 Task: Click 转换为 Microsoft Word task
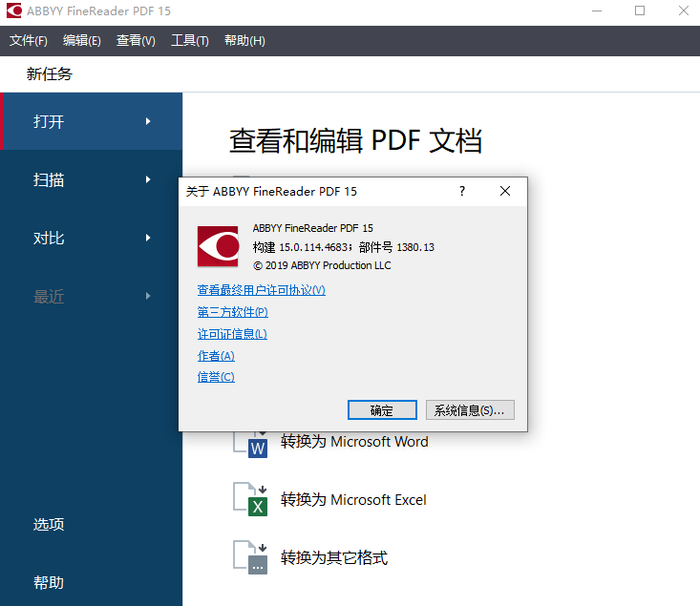click(354, 442)
